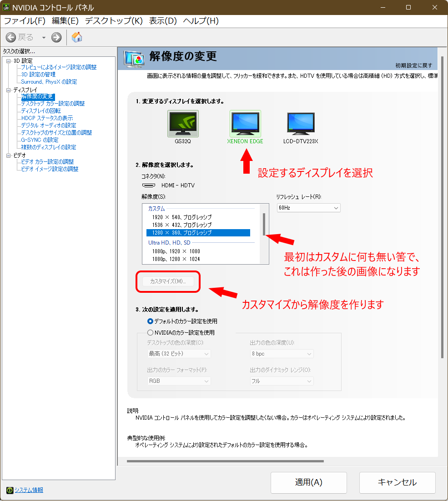Open the ファイル(F) menu

(x=25, y=21)
